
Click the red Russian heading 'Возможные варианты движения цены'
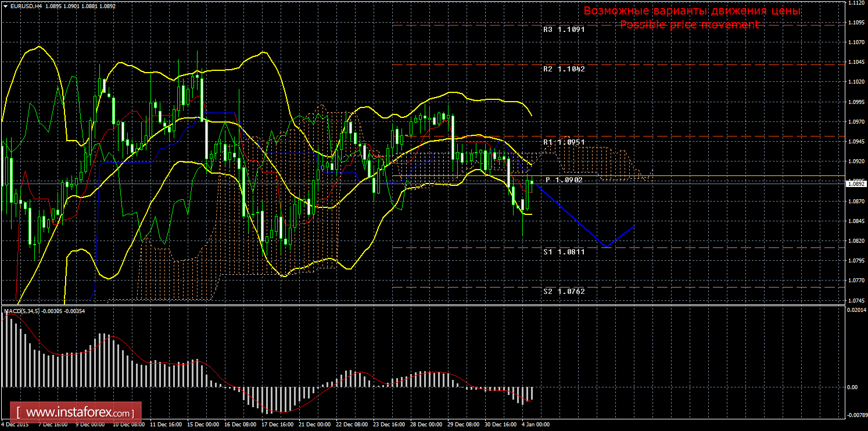(692, 11)
